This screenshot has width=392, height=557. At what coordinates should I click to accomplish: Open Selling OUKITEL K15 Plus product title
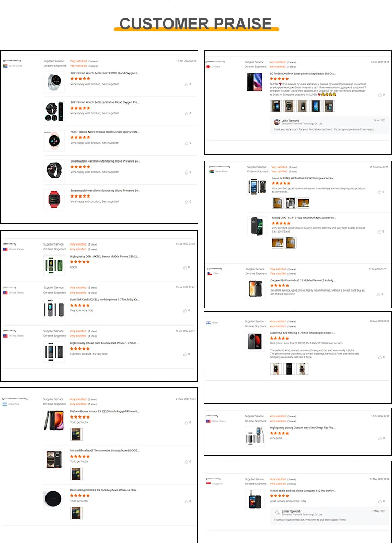pyautogui.click(x=304, y=218)
